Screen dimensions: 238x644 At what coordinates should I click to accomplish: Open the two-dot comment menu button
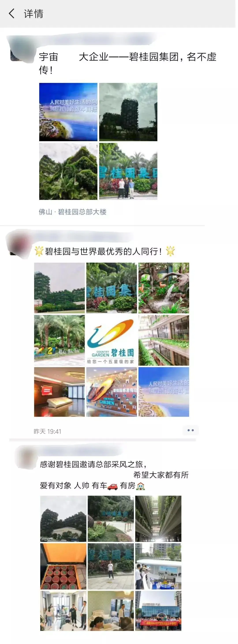pyautogui.click(x=191, y=430)
